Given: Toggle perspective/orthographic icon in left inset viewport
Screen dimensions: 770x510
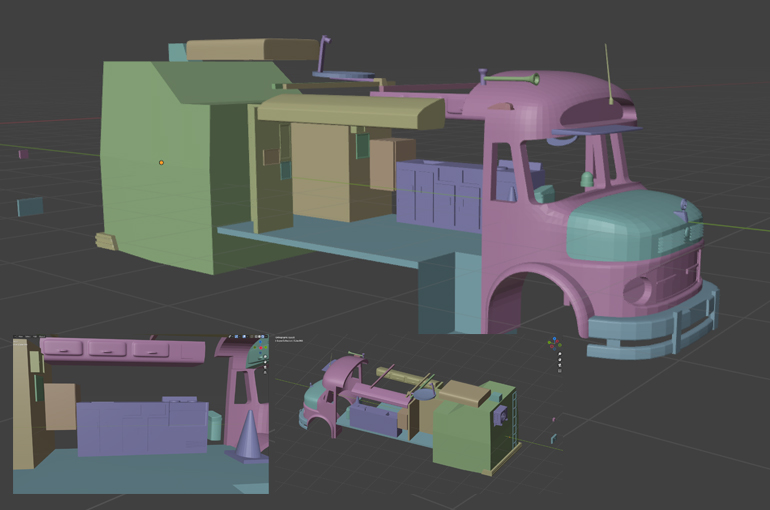Looking at the screenshot, I should click(x=265, y=373).
